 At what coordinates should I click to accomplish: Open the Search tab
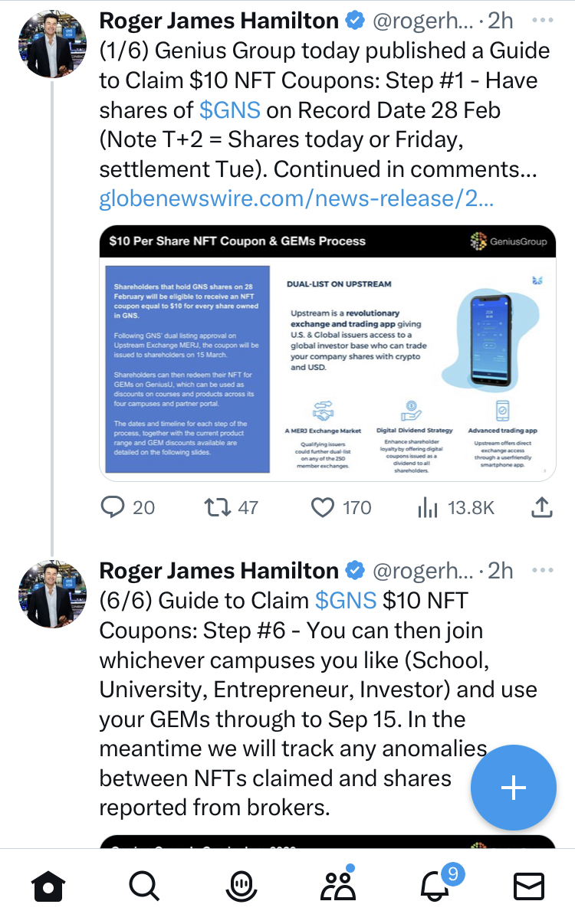click(x=145, y=886)
